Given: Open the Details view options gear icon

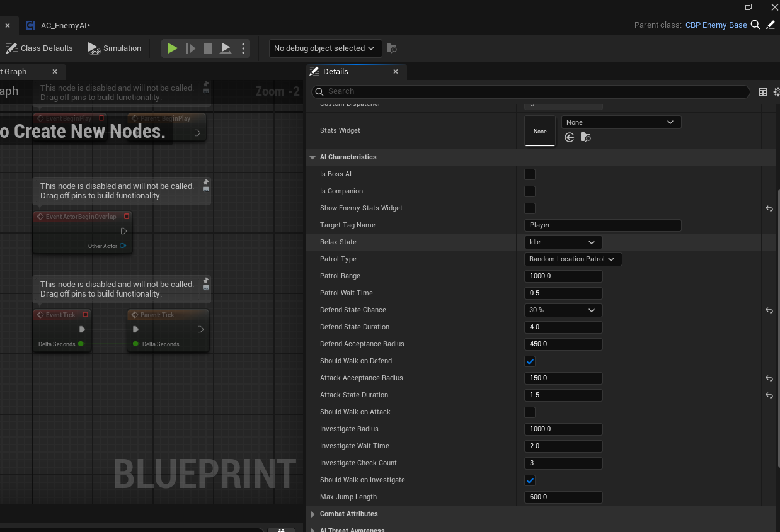Looking at the screenshot, I should coord(776,91).
